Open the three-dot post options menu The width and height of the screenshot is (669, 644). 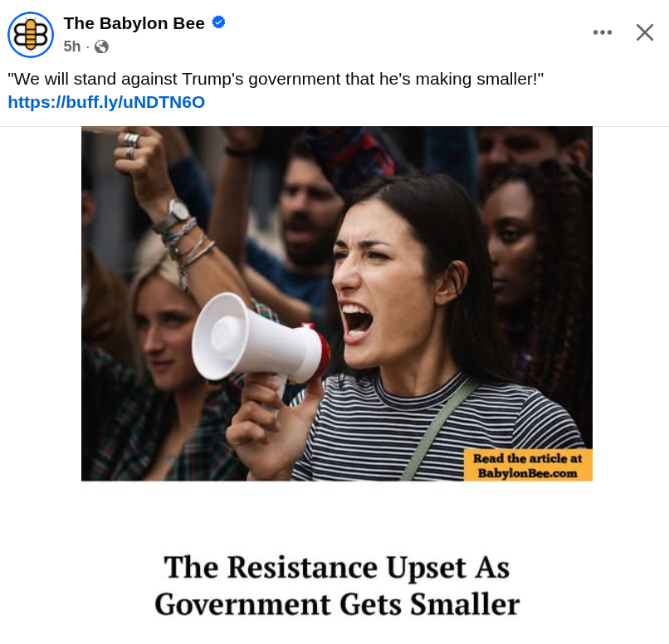pos(603,32)
